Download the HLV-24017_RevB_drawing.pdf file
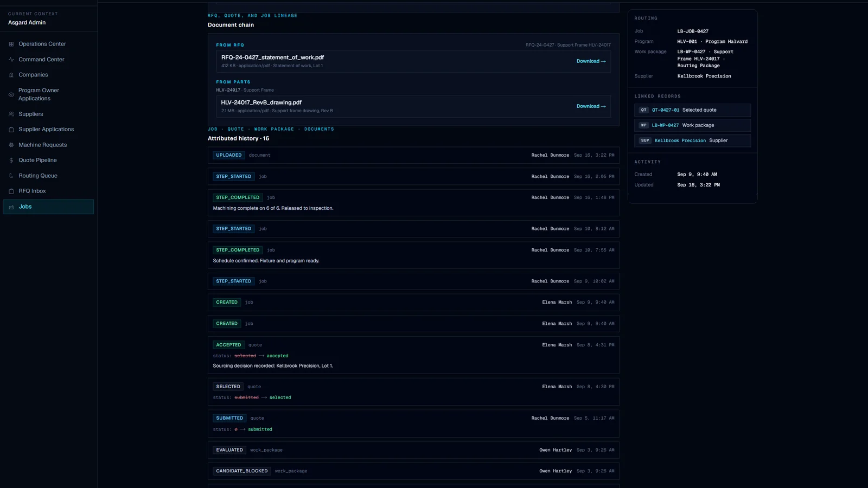868x488 pixels. (591, 106)
